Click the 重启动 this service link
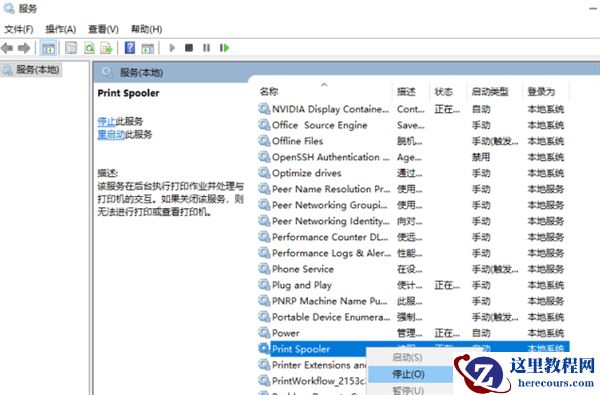This screenshot has width=600, height=395. 111,134
